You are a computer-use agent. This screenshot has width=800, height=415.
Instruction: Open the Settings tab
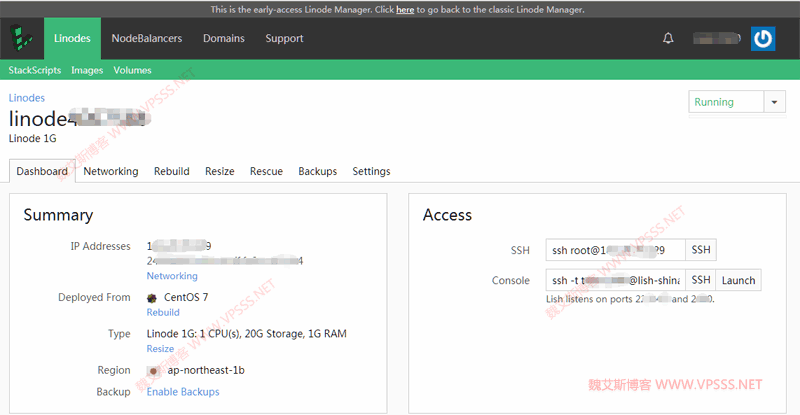pos(371,171)
